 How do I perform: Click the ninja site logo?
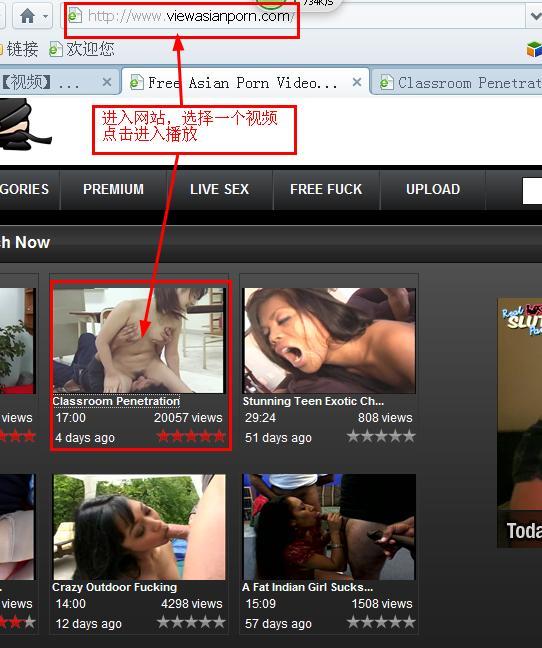(23, 124)
